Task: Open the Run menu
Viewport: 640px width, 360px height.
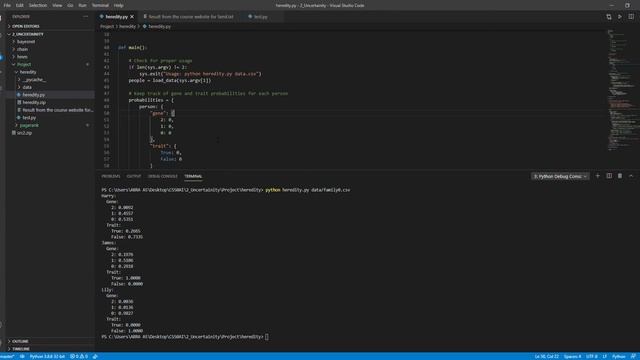Action: coord(82,5)
